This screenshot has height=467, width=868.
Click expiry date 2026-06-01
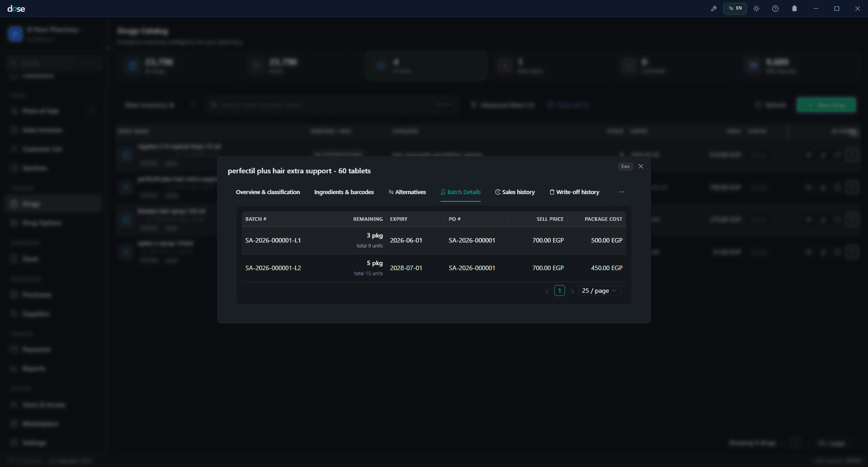[x=406, y=240]
